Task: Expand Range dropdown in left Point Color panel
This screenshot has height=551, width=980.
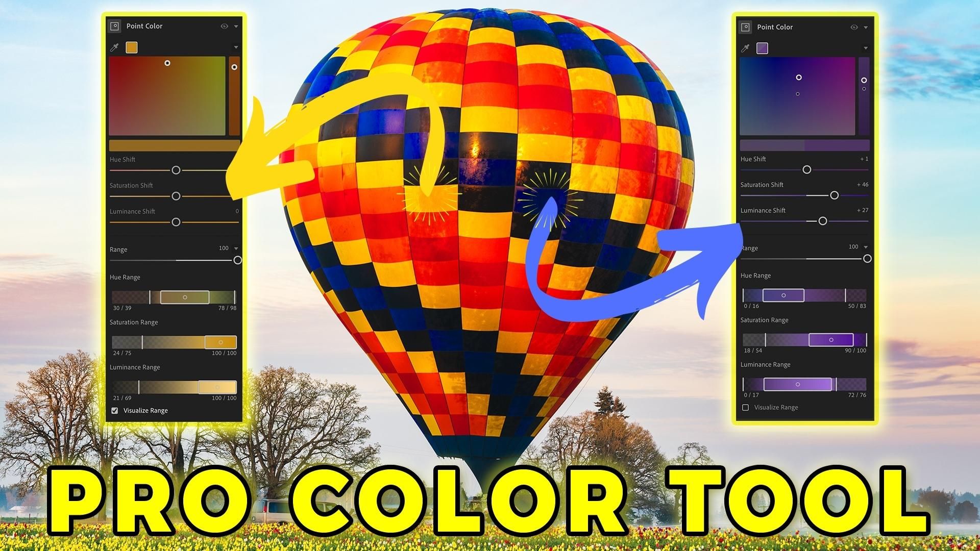Action: pyautogui.click(x=238, y=247)
